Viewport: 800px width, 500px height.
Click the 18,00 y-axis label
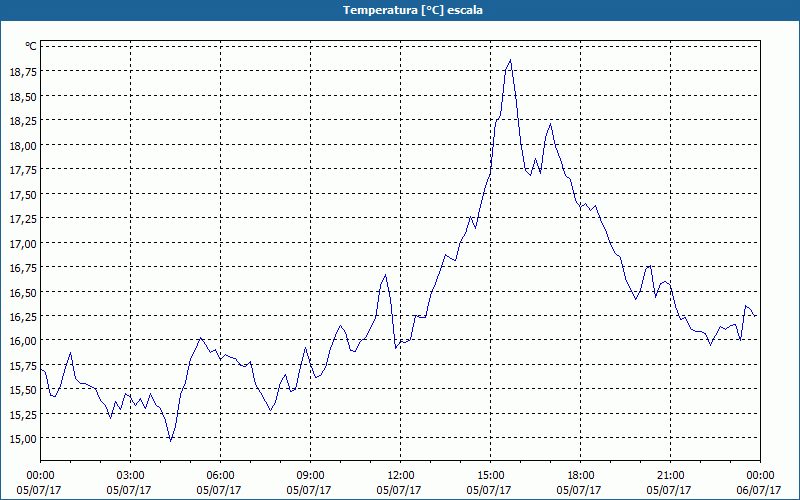[23, 145]
